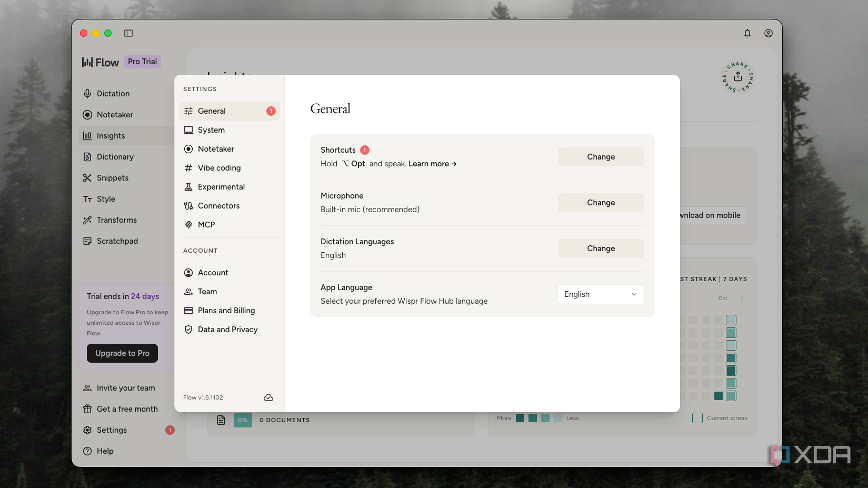The image size is (868, 488).
Task: Select Vibe coding settings tab
Action: tap(229, 168)
